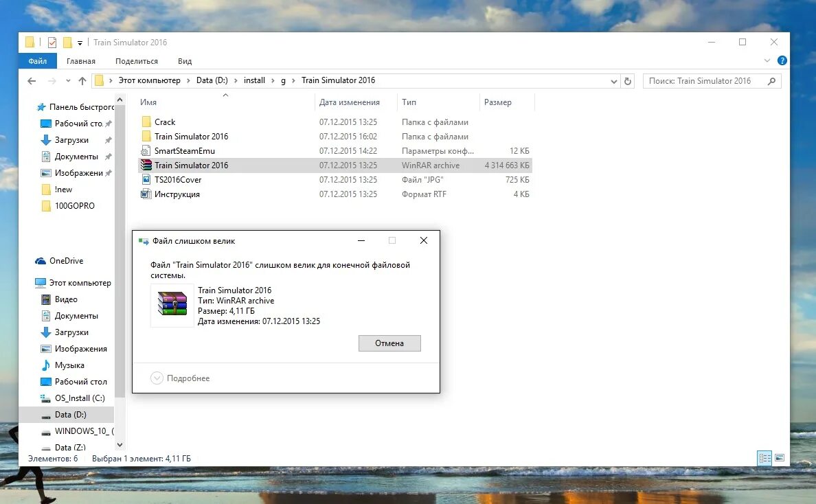Open pinned Документы in quick access

point(69,157)
